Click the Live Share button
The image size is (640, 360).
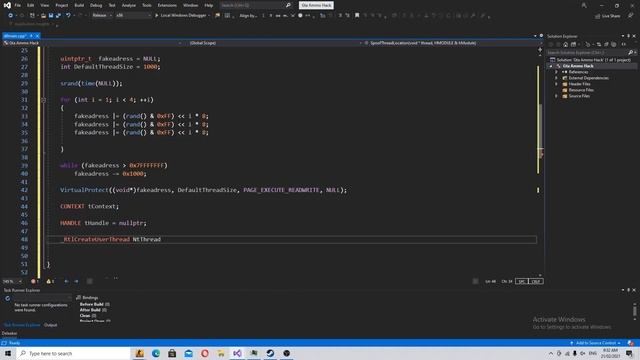(608, 16)
